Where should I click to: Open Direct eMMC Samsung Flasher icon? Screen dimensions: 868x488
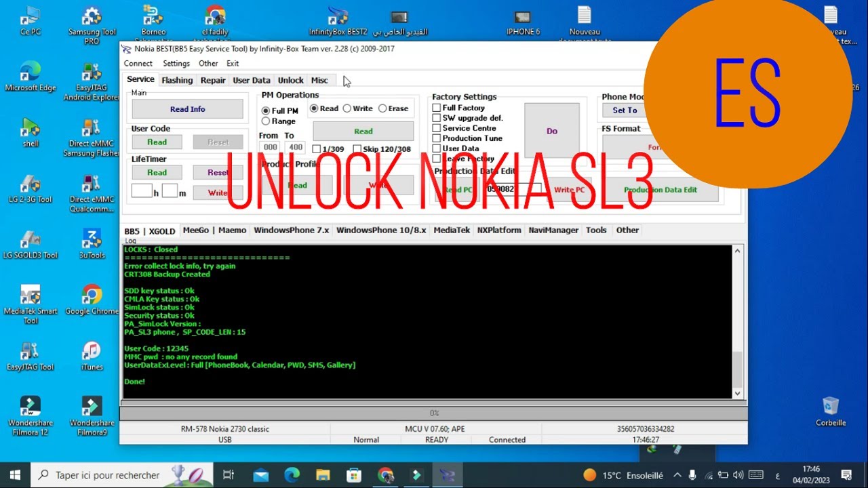click(92, 138)
